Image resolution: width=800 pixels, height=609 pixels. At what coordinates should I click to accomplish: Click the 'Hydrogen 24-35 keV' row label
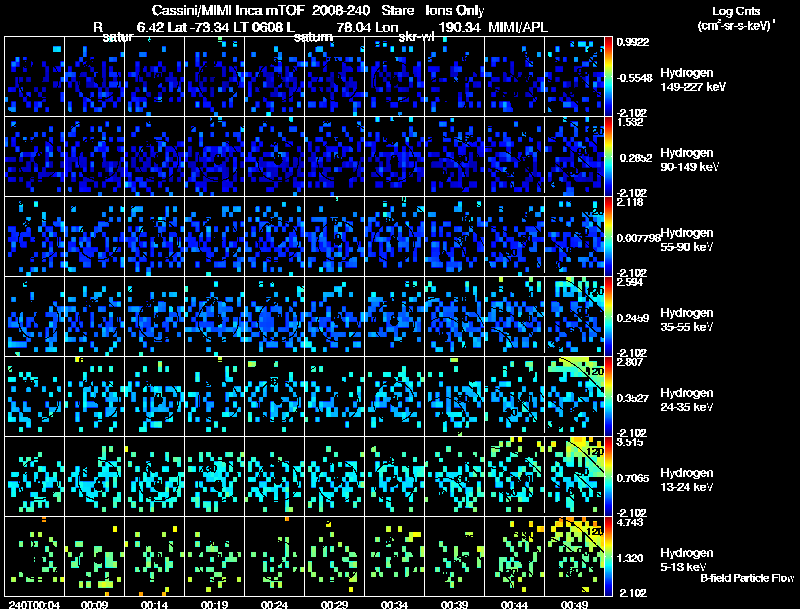point(687,400)
